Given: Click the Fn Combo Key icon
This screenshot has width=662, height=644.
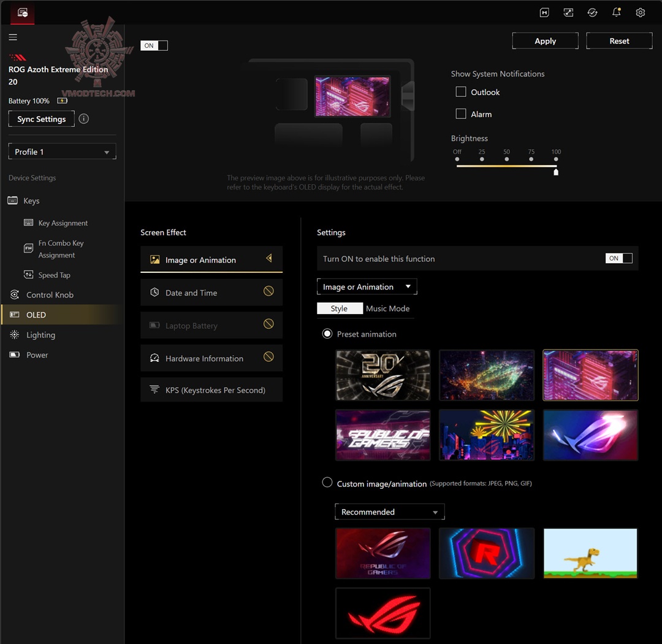Looking at the screenshot, I should point(28,248).
